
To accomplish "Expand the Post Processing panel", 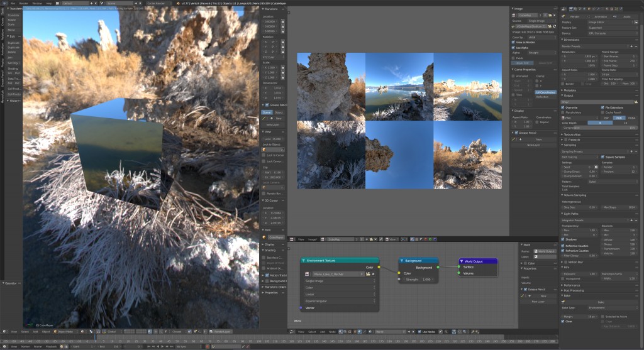I will [574, 290].
